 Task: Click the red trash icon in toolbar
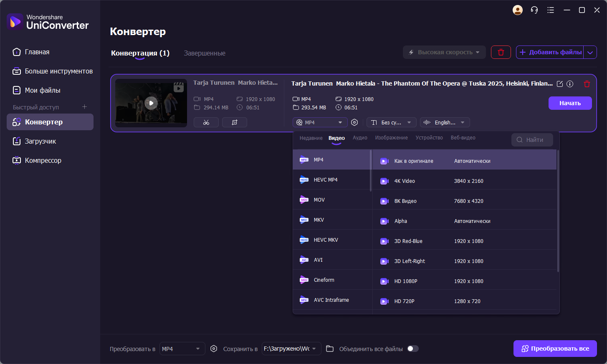[x=501, y=52]
